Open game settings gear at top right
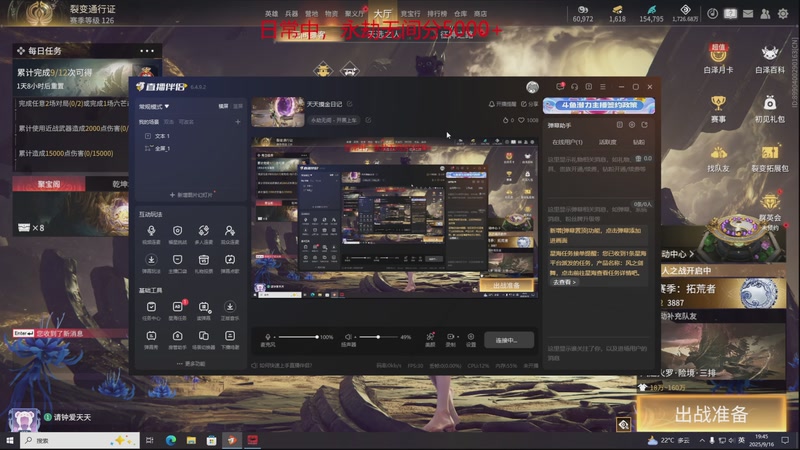Viewport: 800px width, 450px height. (x=783, y=14)
